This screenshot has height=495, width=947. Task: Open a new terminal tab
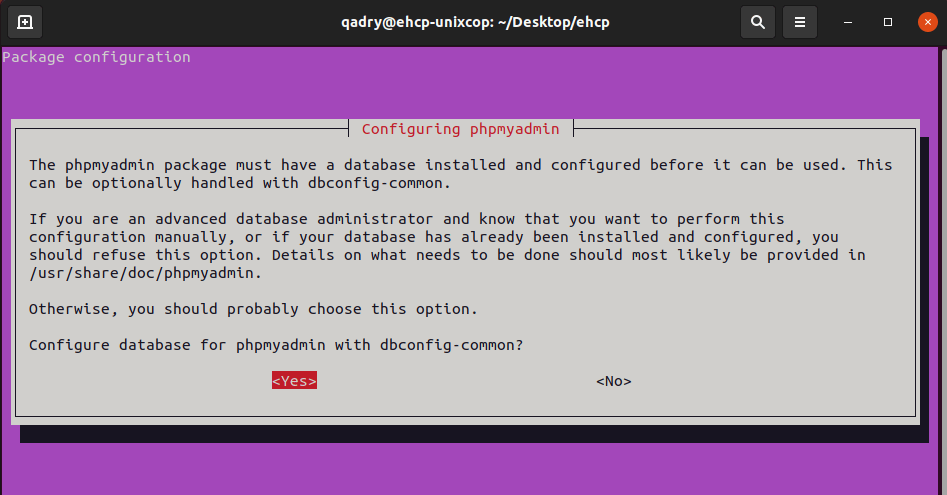pyautogui.click(x=25, y=22)
